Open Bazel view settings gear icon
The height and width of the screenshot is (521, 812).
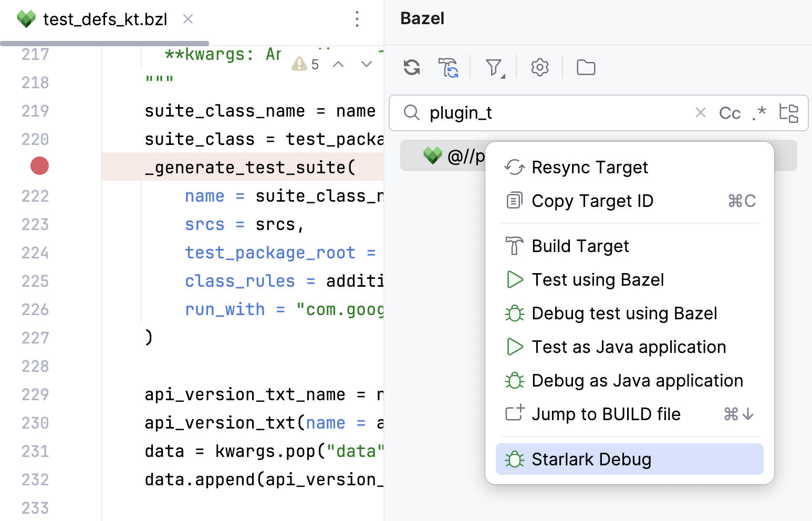click(x=539, y=67)
